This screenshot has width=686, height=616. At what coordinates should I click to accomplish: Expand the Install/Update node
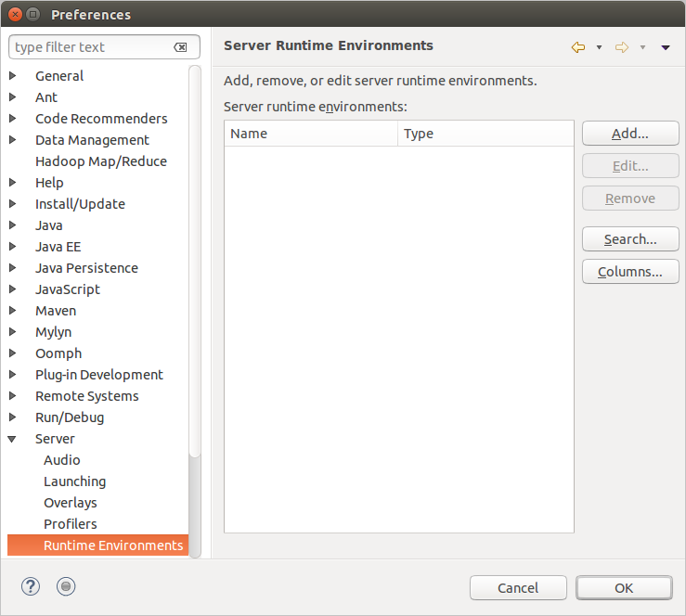13,204
